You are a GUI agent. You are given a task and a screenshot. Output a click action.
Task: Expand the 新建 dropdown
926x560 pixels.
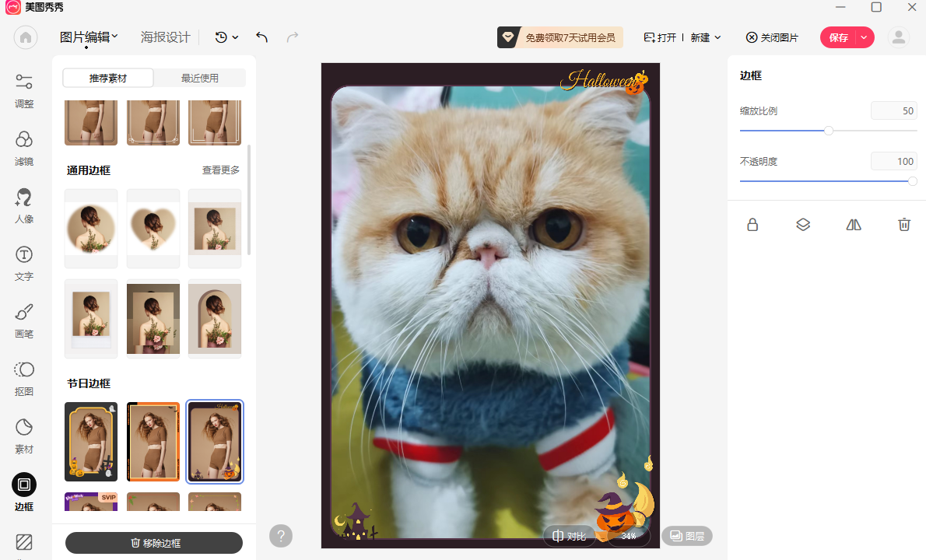point(705,37)
